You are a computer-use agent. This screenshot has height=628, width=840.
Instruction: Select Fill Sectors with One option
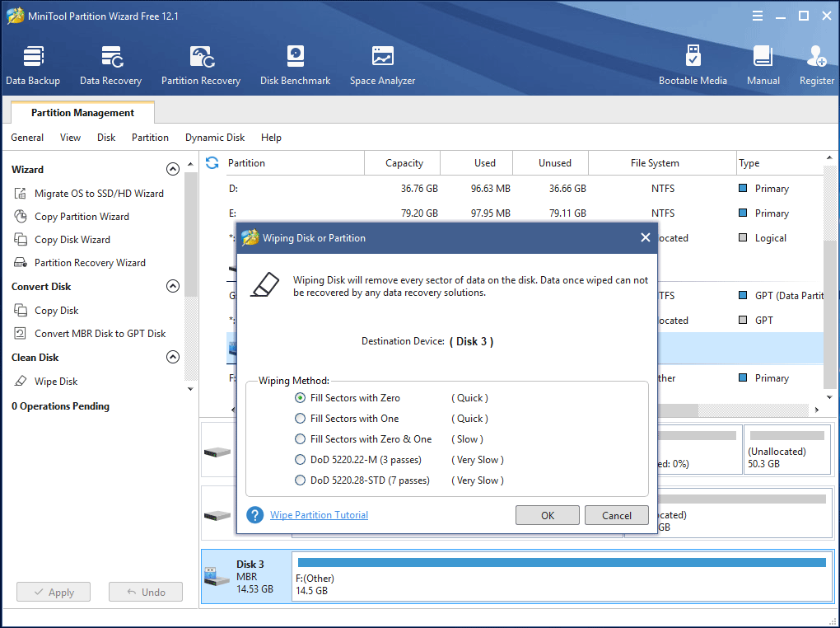point(301,419)
